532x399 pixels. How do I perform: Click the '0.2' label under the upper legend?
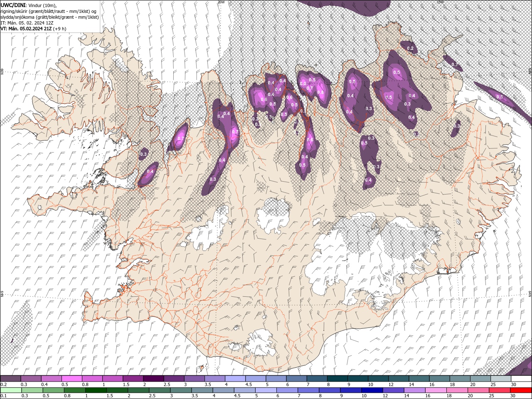point(4,384)
